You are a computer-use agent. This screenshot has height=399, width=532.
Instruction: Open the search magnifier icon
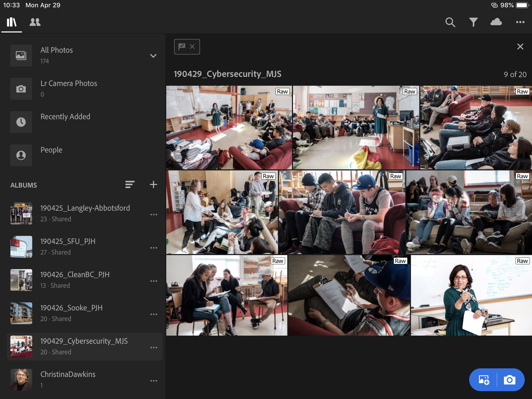(450, 22)
